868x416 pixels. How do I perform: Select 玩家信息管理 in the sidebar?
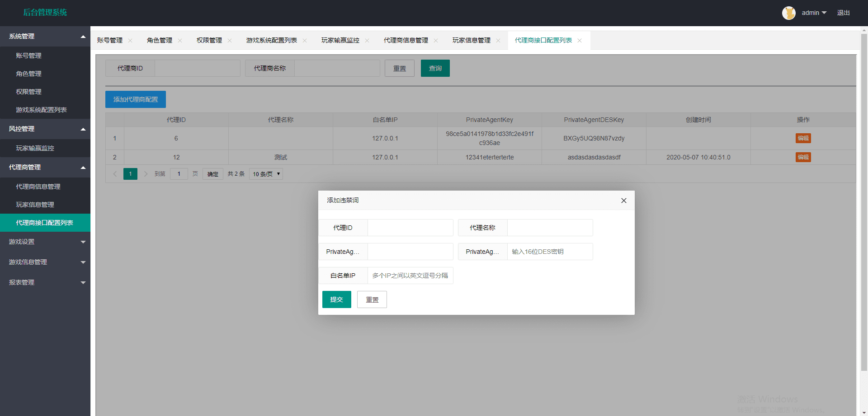pyautogui.click(x=35, y=205)
